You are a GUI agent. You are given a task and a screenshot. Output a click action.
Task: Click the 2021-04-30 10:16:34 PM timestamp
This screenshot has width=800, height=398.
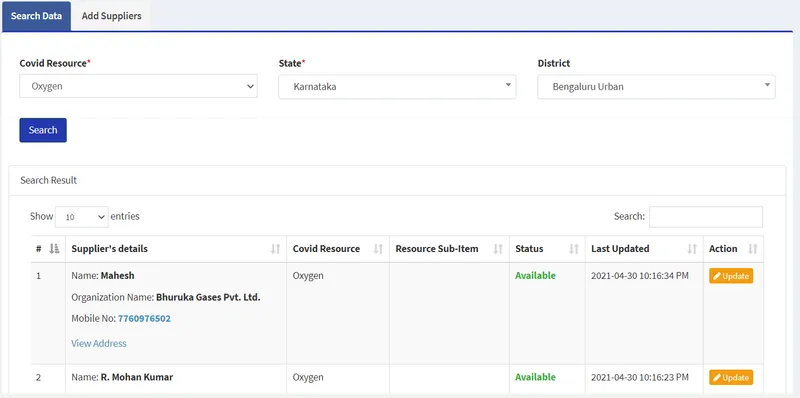[x=640, y=276]
